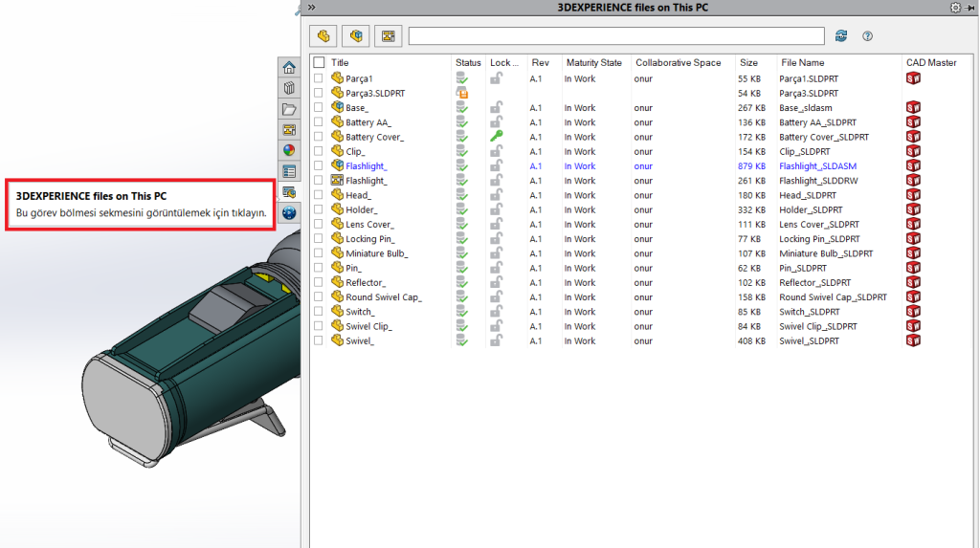The image size is (980, 548).
Task: Select the Swivel_ row checkbox
Action: coord(319,341)
